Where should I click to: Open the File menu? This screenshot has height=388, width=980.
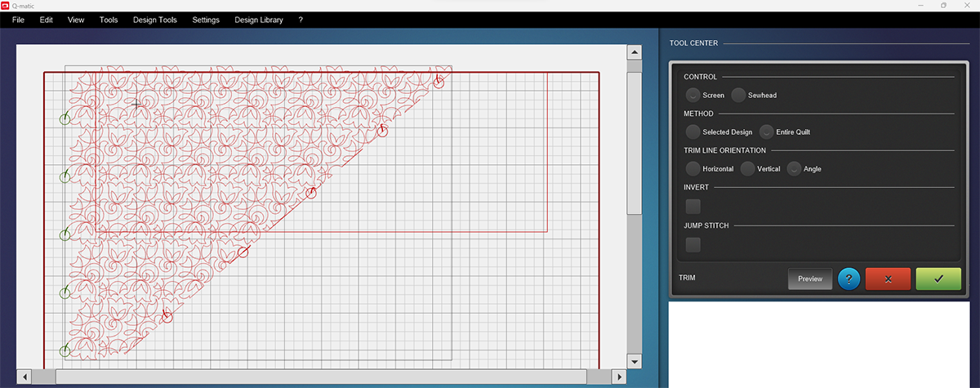[x=18, y=20]
